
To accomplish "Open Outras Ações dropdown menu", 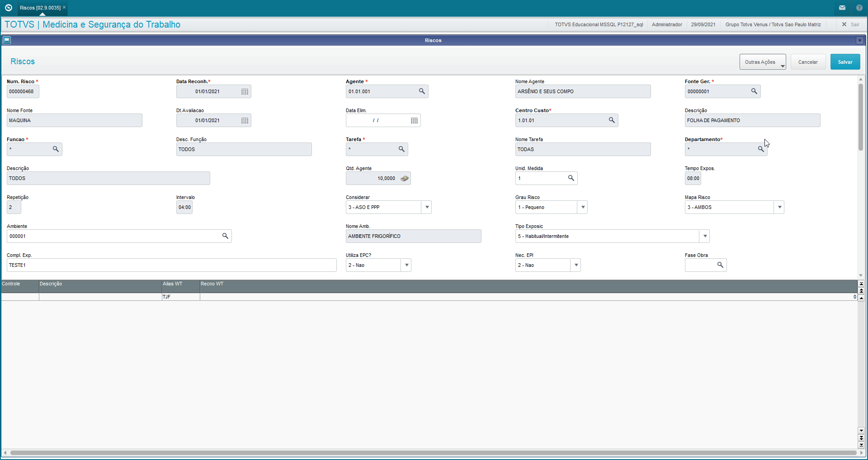I will 763,62.
